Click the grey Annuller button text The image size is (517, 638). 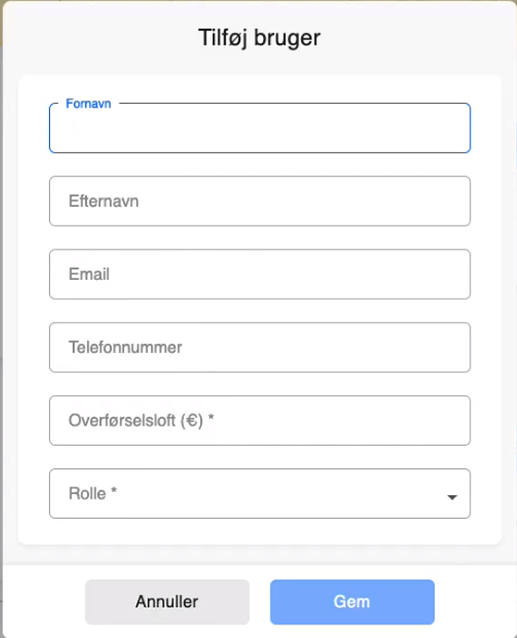[x=167, y=602]
